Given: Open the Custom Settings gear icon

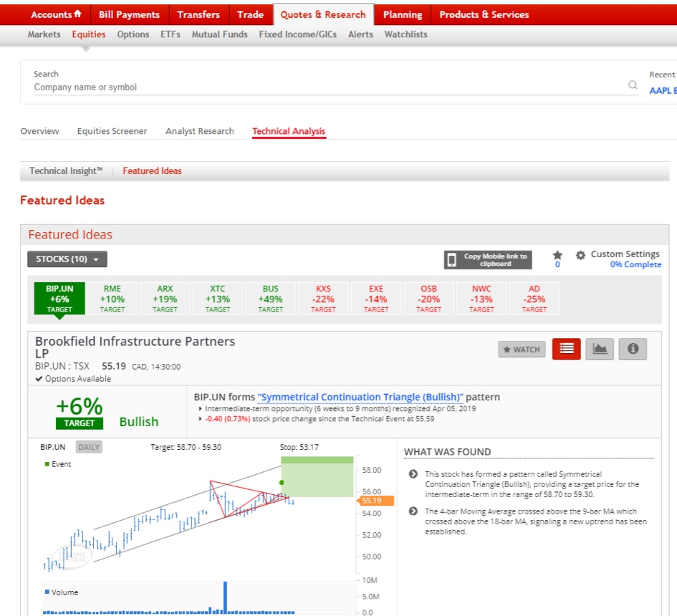Looking at the screenshot, I should [x=582, y=254].
